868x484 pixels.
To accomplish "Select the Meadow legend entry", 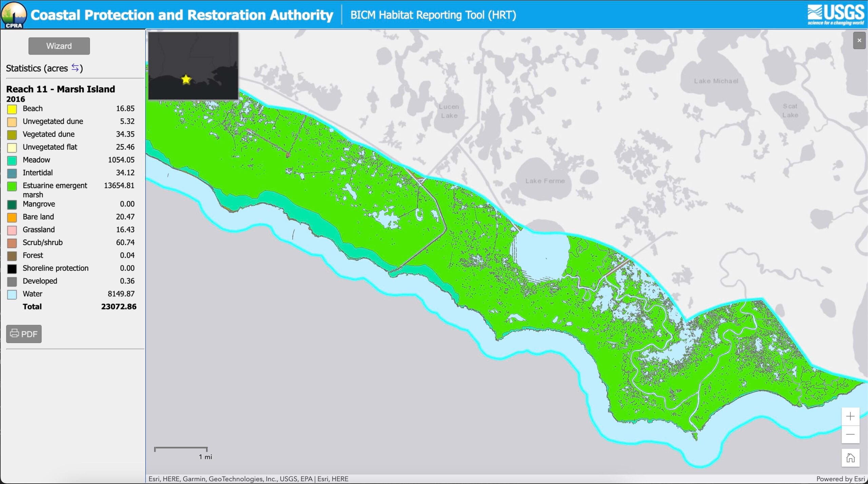I will 36,160.
